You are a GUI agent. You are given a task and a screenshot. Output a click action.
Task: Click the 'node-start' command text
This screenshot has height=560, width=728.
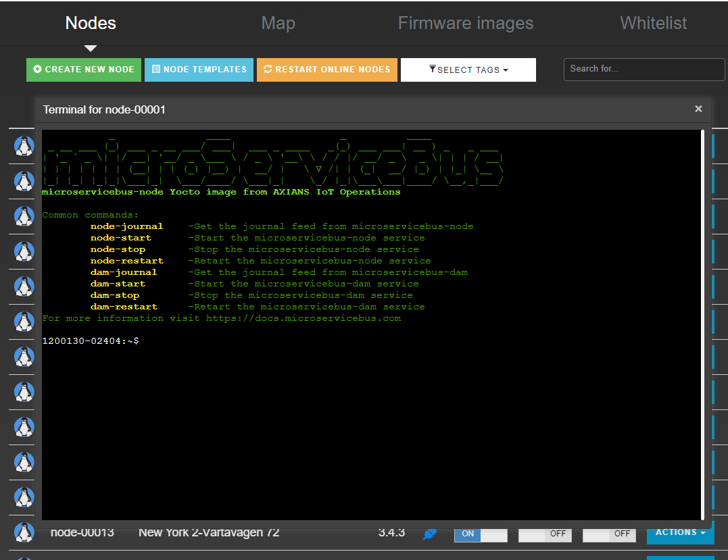(121, 238)
